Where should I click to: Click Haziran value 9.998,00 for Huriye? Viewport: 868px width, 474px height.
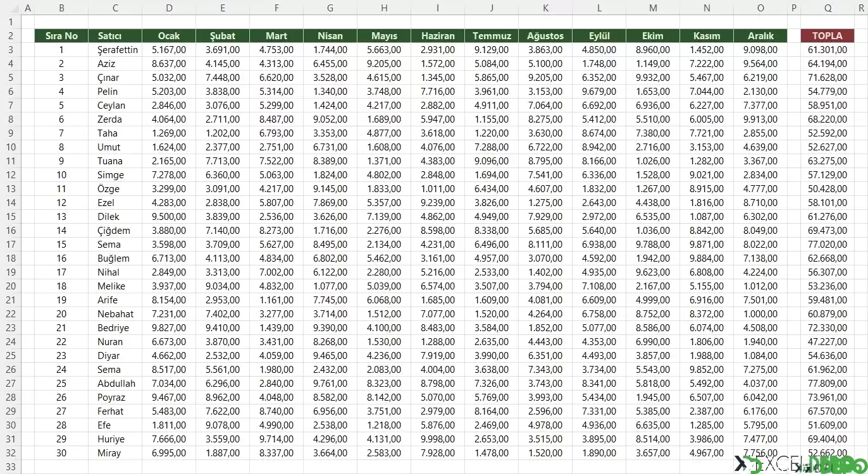pyautogui.click(x=438, y=439)
